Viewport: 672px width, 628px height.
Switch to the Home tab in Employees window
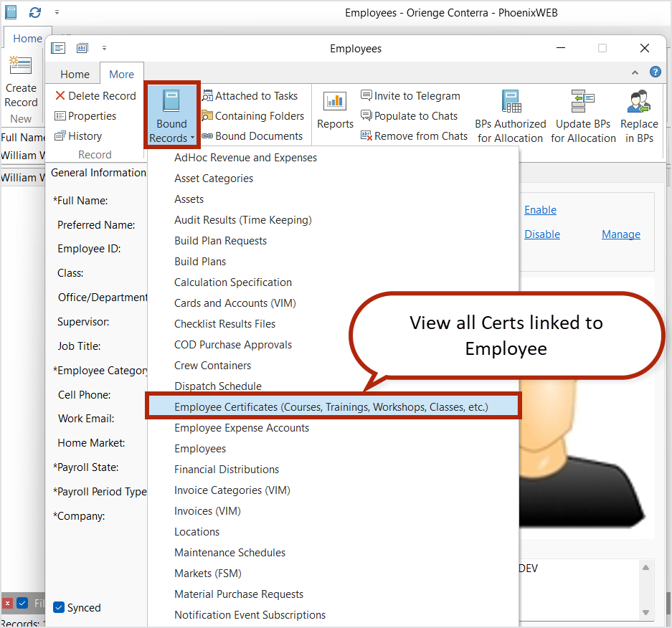(75, 74)
